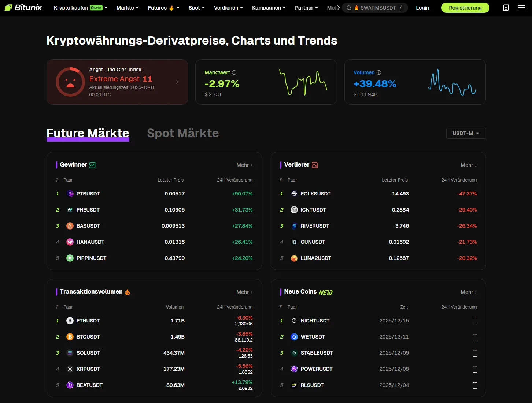Click the LUNA2USDT coin icon
The image size is (532, 403).
294,258
